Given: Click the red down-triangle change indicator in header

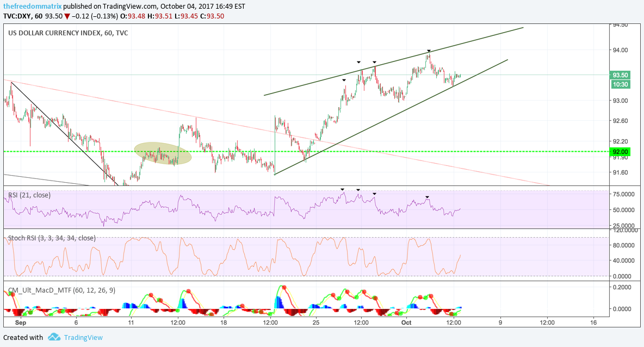Looking at the screenshot, I should point(67,16).
